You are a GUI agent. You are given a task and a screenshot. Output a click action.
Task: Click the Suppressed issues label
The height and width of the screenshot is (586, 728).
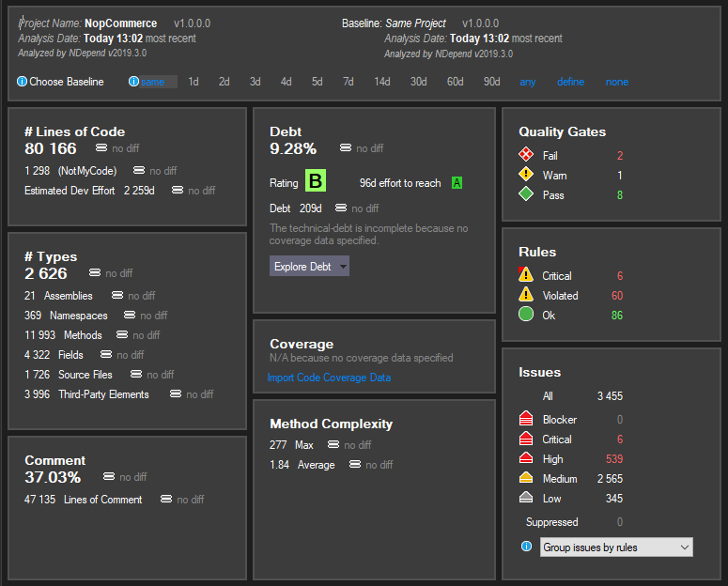[x=552, y=522]
